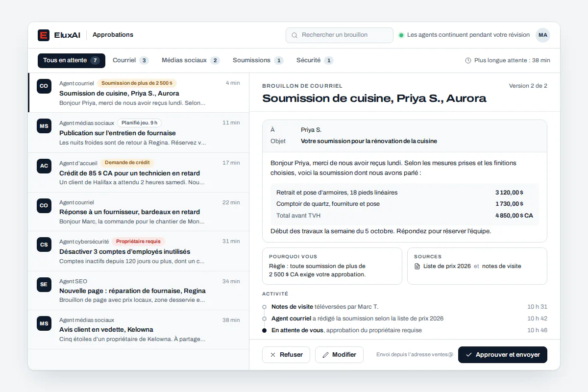Switch to the Courriel tab
Image resolution: width=588 pixels, height=392 pixels.
131,61
